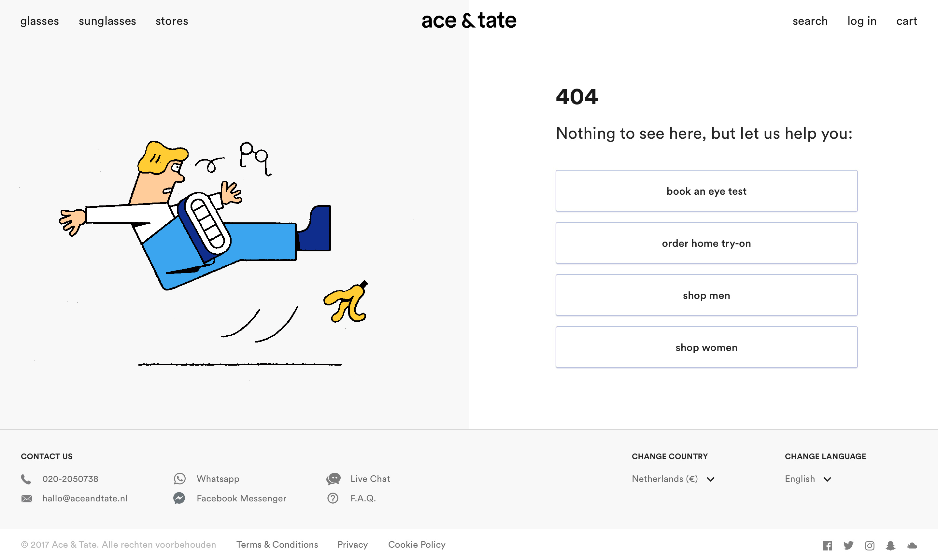Image resolution: width=938 pixels, height=560 pixels.
Task: Click the hallo@aceandtate.nl email link
Action: [85, 498]
